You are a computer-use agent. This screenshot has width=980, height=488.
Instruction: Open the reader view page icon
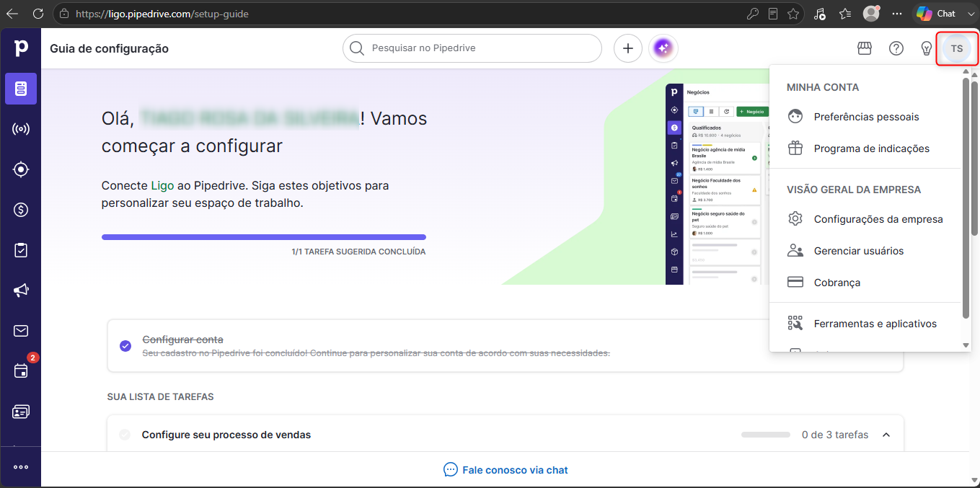[x=773, y=14]
